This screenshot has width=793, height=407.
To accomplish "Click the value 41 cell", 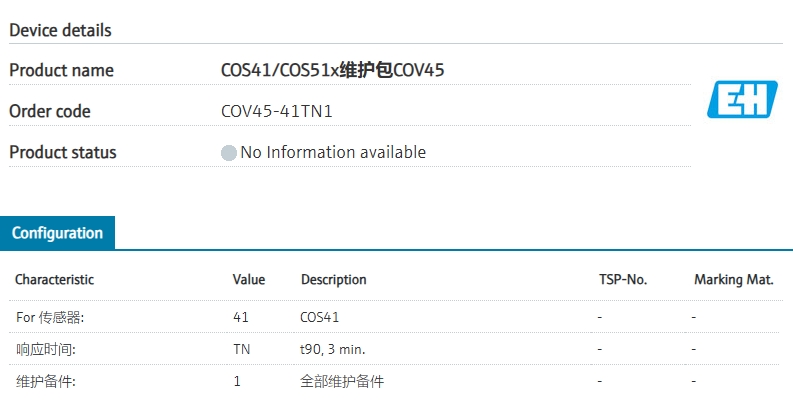I will (x=241, y=317).
